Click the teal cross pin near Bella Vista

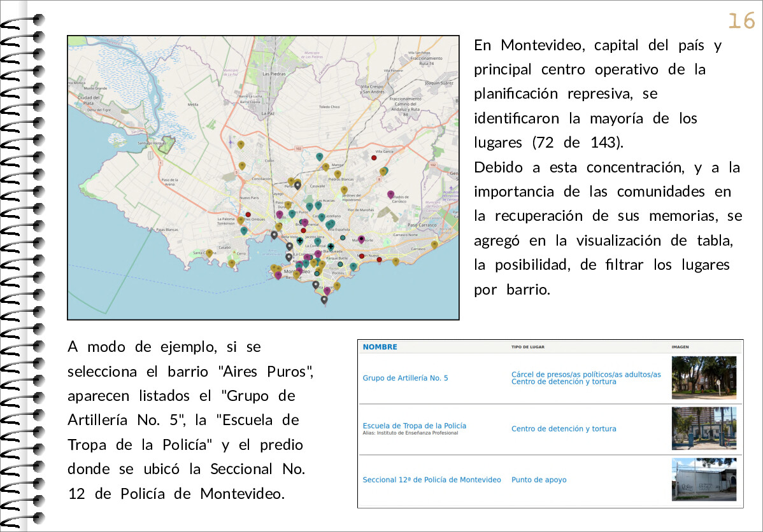coord(300,241)
